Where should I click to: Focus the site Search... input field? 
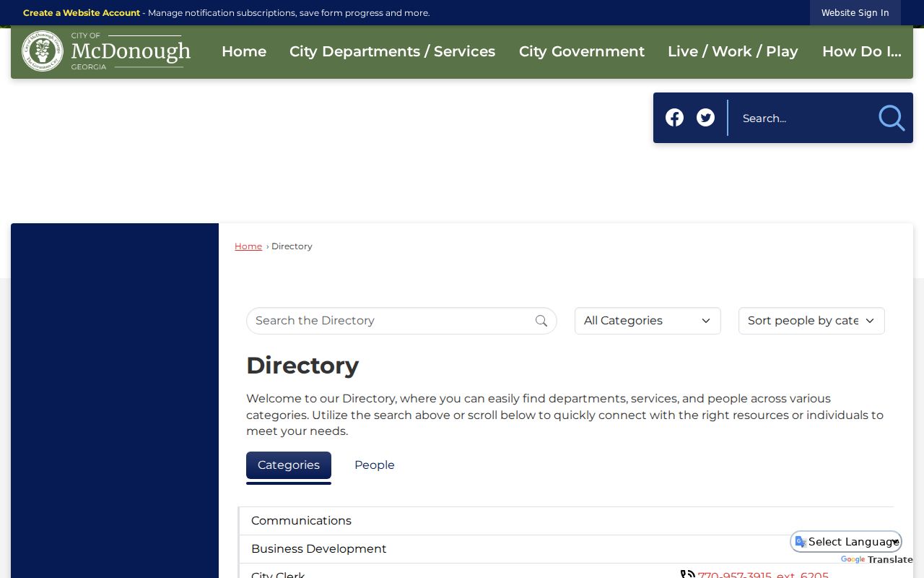coord(803,118)
